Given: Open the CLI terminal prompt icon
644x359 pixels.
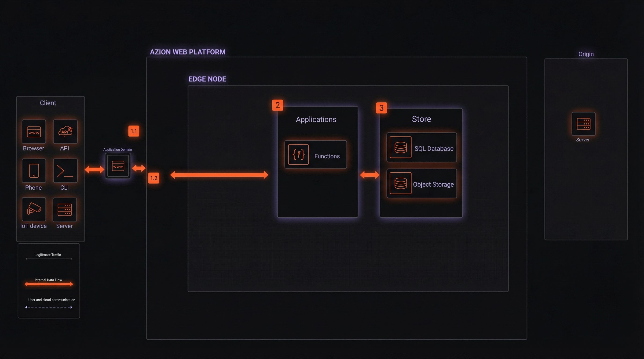Looking at the screenshot, I should coord(65,171).
